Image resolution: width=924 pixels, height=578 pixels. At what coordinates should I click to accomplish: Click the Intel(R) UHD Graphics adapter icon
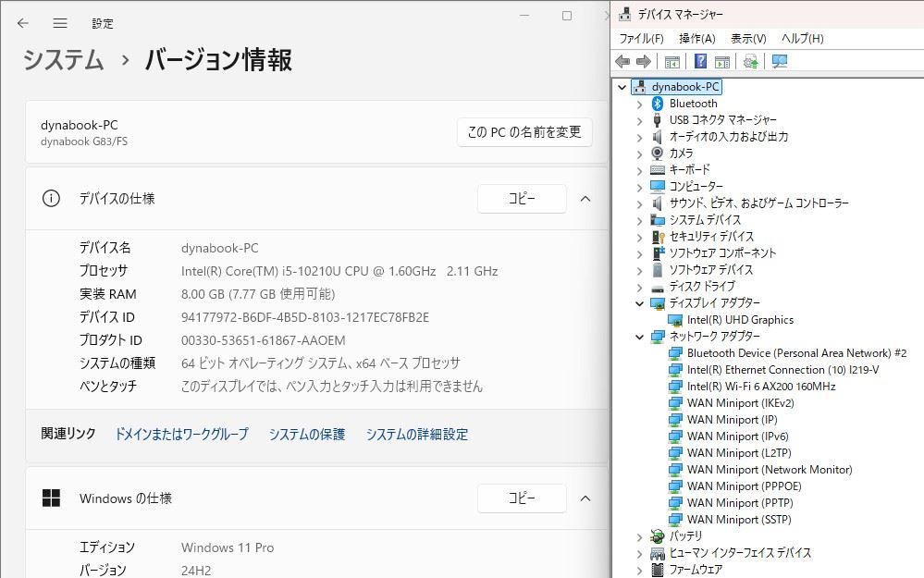[675, 320]
